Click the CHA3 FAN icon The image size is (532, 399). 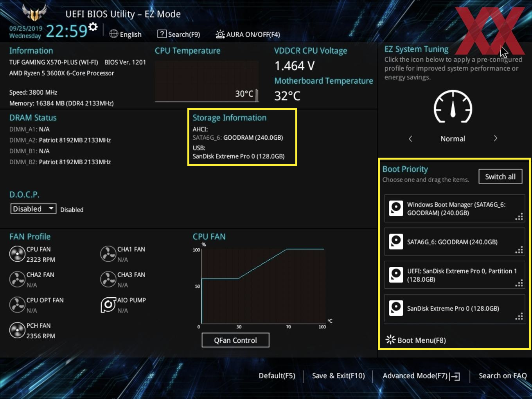(x=108, y=279)
